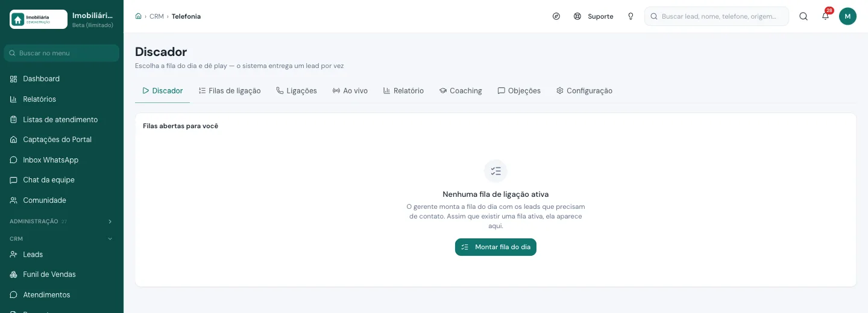Click the Captações do Portal house icon
Image resolution: width=868 pixels, height=313 pixels.
(x=13, y=140)
